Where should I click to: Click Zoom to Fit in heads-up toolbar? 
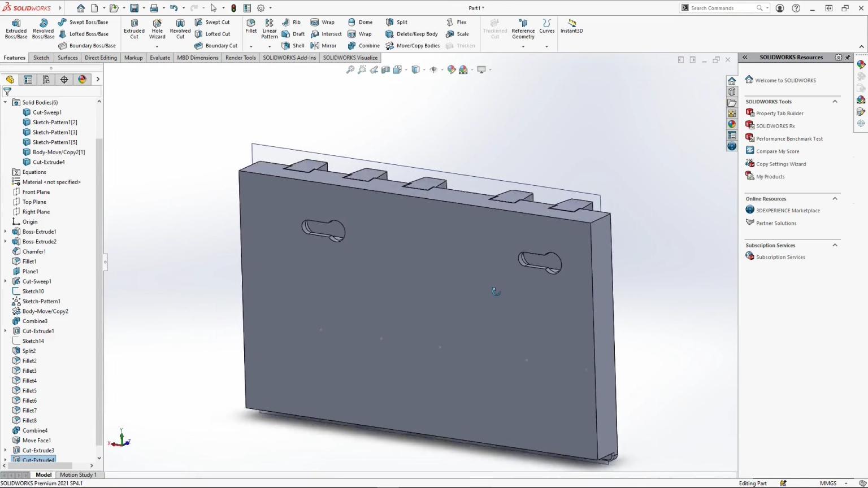pos(350,69)
